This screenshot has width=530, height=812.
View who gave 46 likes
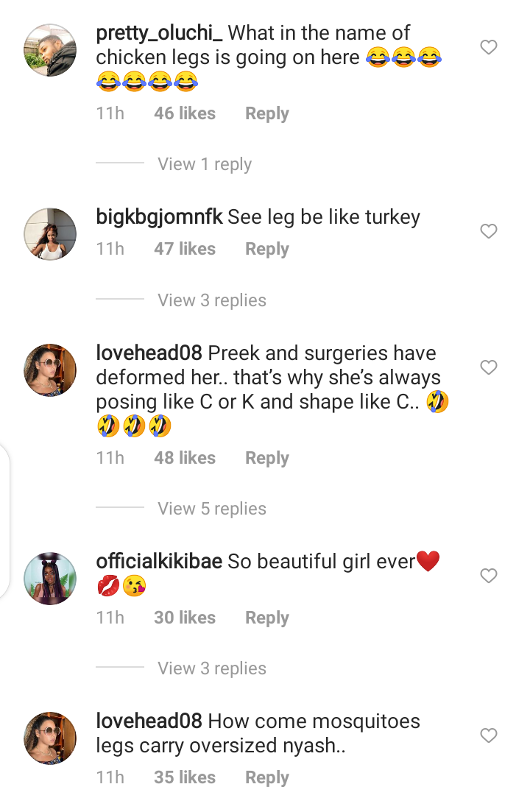pyautogui.click(x=184, y=113)
